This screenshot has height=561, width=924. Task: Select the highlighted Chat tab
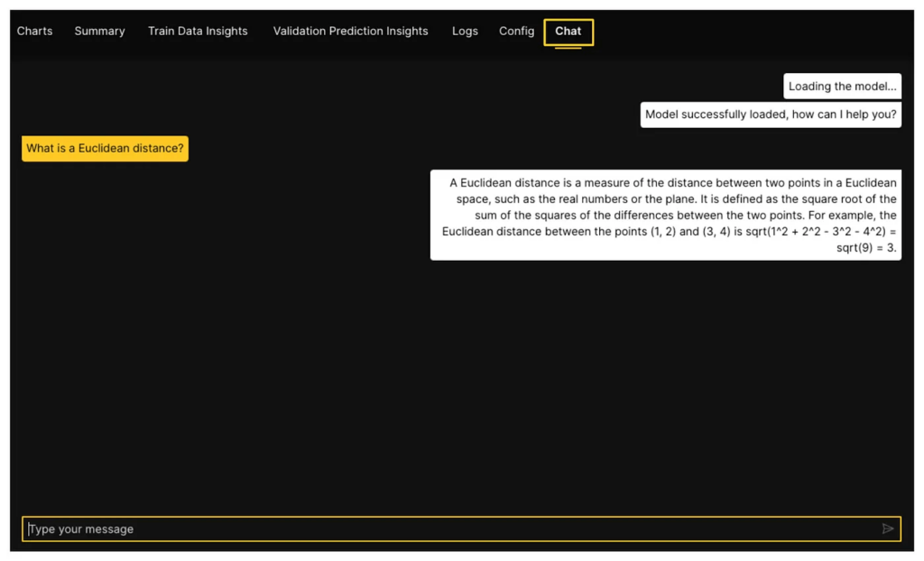click(568, 32)
